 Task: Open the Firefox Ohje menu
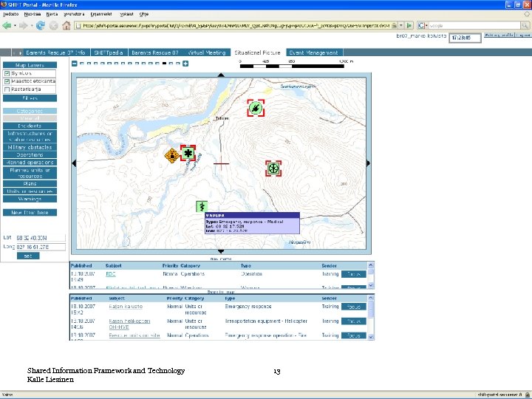point(144,14)
